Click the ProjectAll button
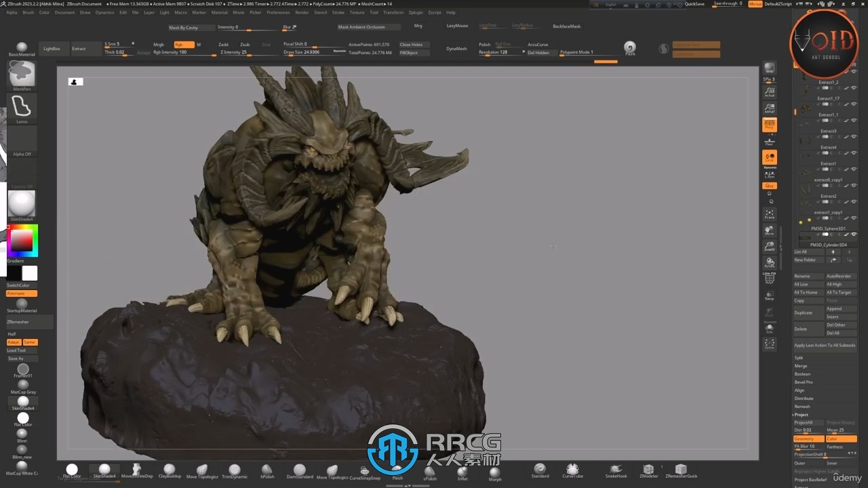The image size is (868, 488). coord(808,423)
